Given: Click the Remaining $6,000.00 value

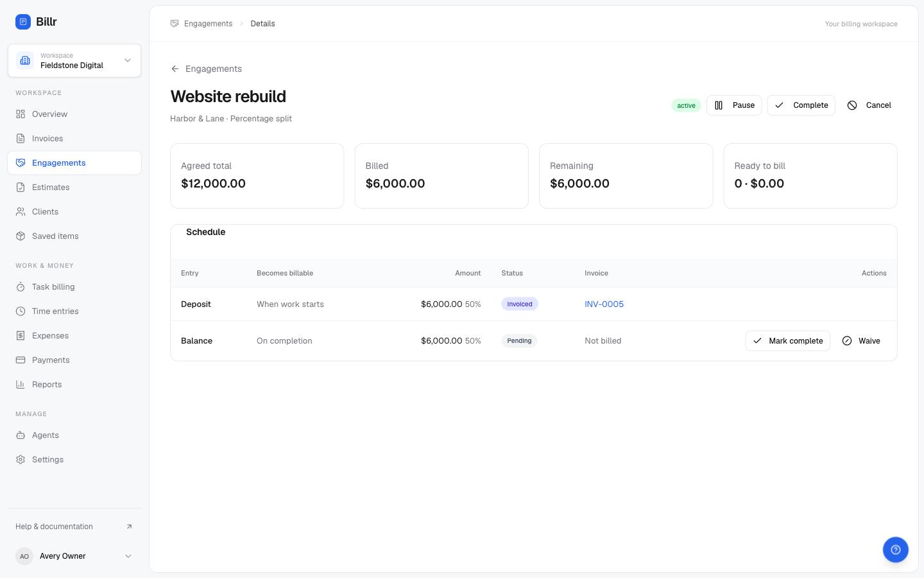Looking at the screenshot, I should tap(579, 184).
